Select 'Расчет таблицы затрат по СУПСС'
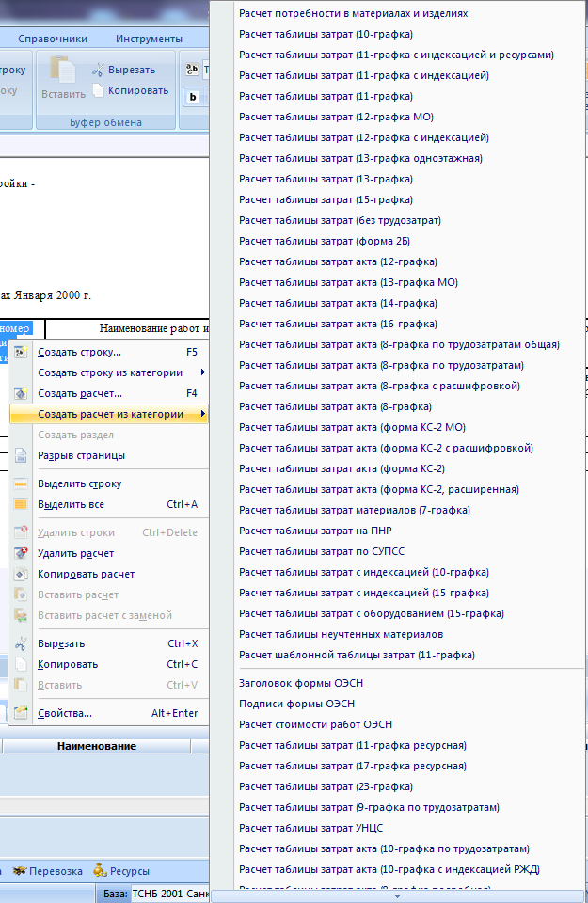The height and width of the screenshot is (903, 588). [x=322, y=552]
